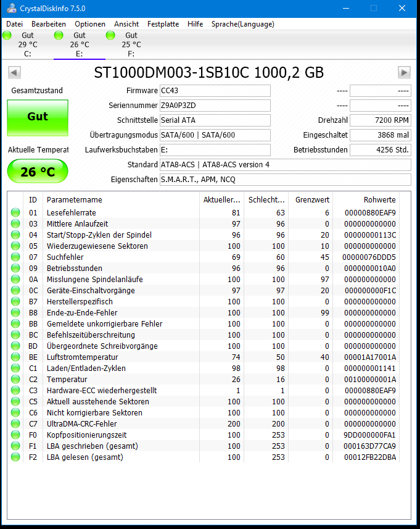Click status dot beside LBA gelesen (gesamt)
This screenshot has width=420, height=529.
tap(15, 457)
